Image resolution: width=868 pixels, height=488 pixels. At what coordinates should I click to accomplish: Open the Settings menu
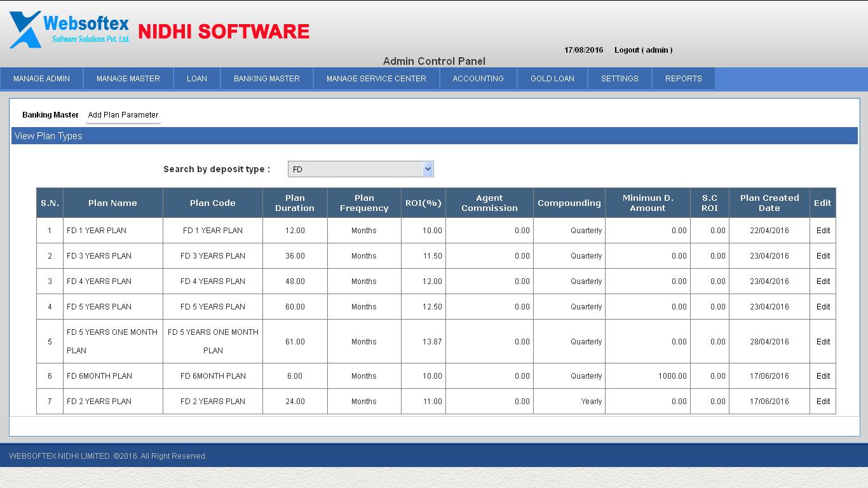coord(620,78)
